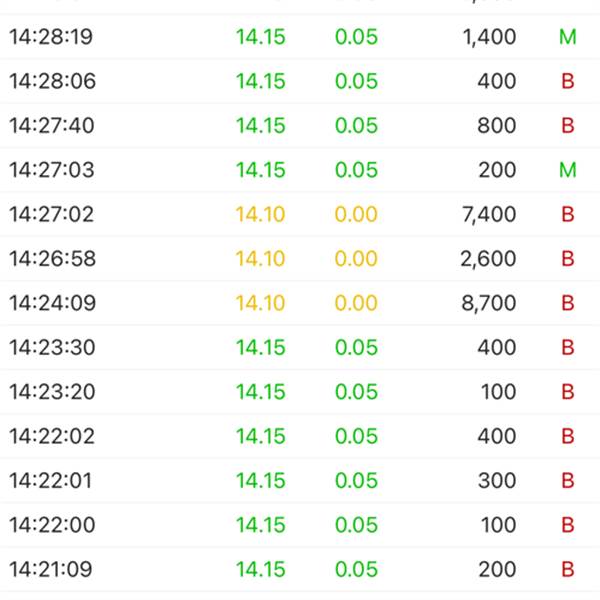Click the 14.15 price at 14:23:30
The width and height of the screenshot is (600, 600).
coord(260,347)
